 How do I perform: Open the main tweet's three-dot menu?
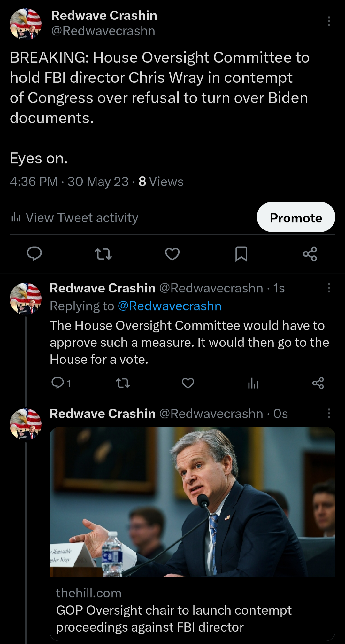329,21
